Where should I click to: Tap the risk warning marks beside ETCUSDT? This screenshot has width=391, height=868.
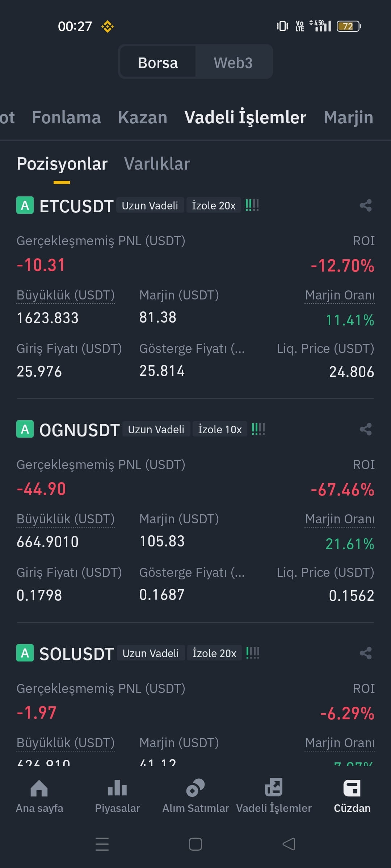click(252, 205)
